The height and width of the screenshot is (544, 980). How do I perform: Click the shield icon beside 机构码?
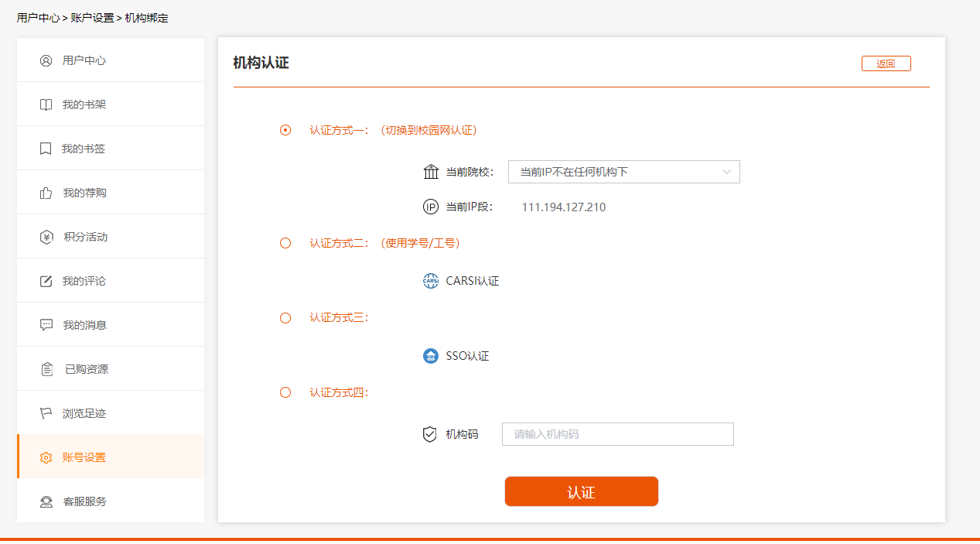tap(430, 433)
